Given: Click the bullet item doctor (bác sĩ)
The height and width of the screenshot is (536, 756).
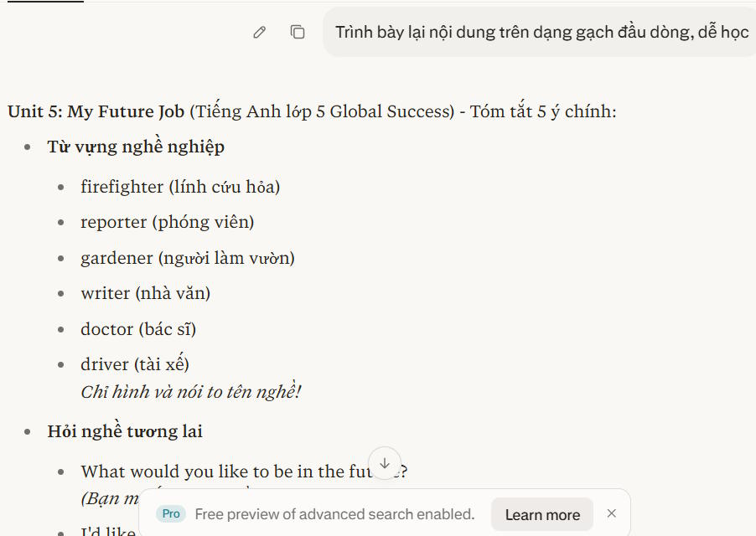Looking at the screenshot, I should tap(137, 328).
